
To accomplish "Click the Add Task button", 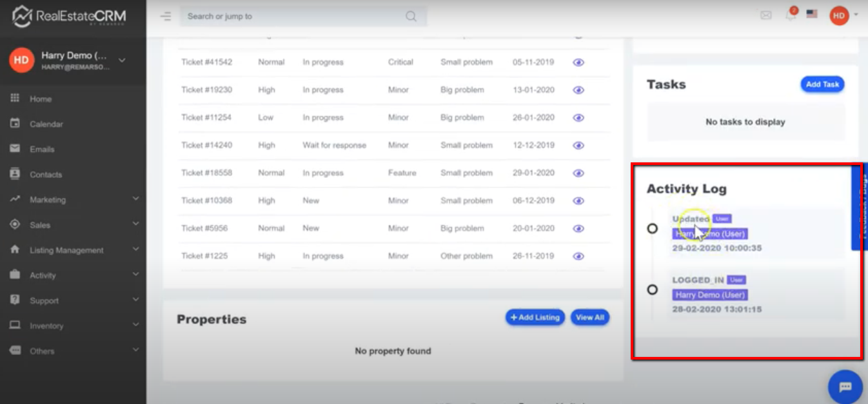I will point(822,84).
